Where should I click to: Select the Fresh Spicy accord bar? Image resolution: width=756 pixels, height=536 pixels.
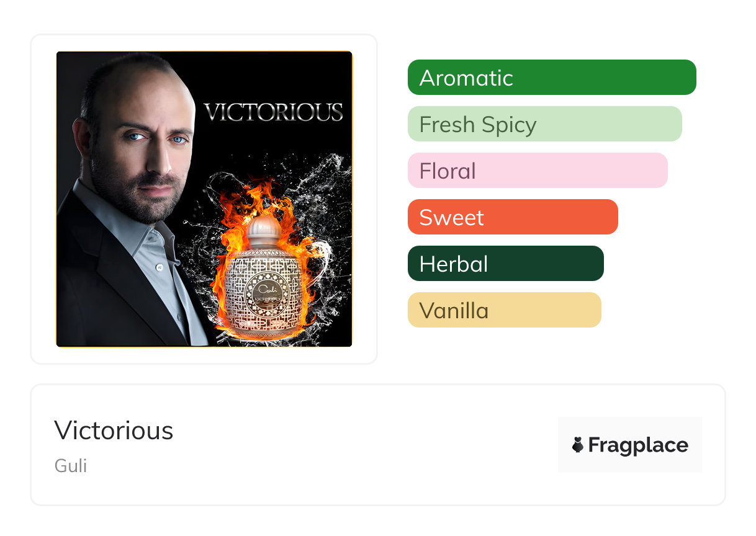(x=545, y=124)
